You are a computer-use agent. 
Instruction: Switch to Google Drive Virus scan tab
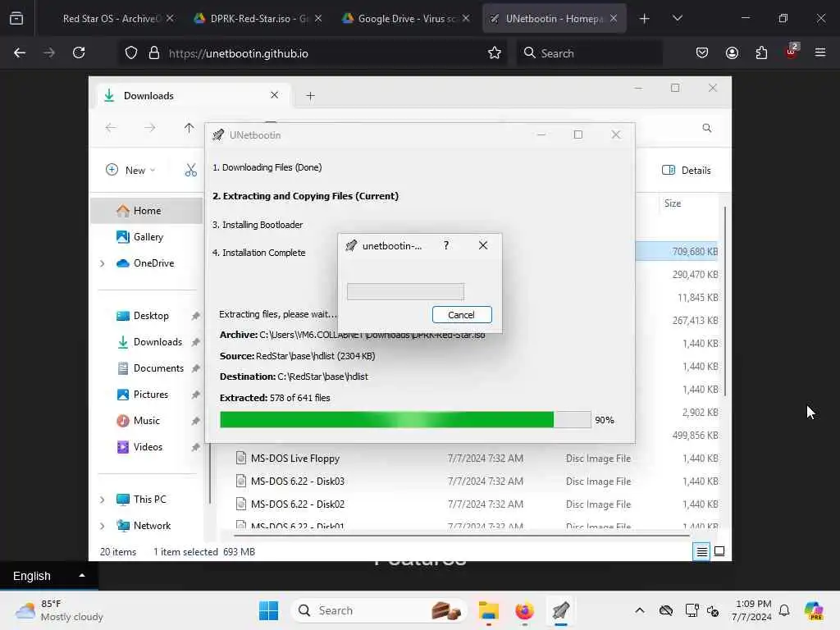(x=407, y=18)
